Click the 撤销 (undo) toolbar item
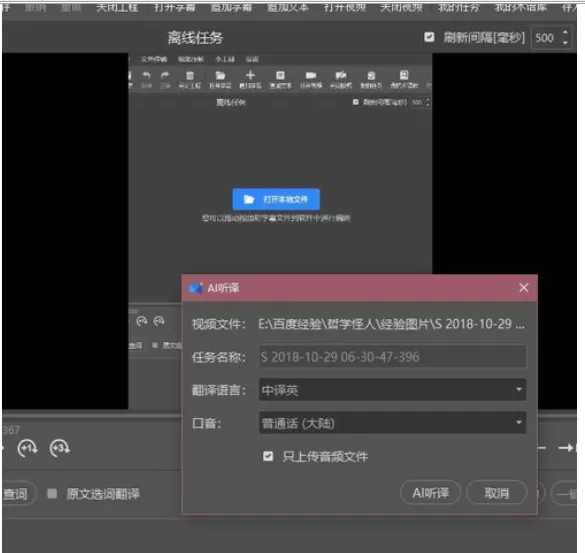This screenshot has width=585, height=553. (35, 7)
